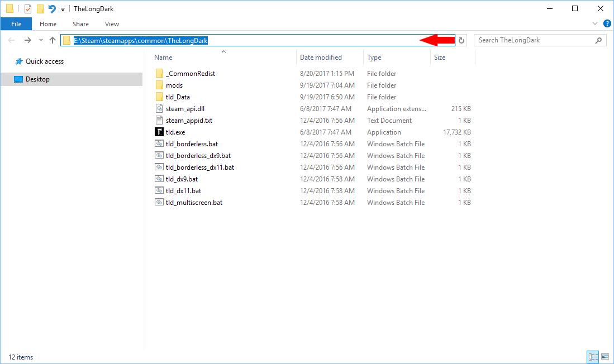Click the tld_multiscreen.bat file name
This screenshot has height=364, width=614.
tap(194, 203)
